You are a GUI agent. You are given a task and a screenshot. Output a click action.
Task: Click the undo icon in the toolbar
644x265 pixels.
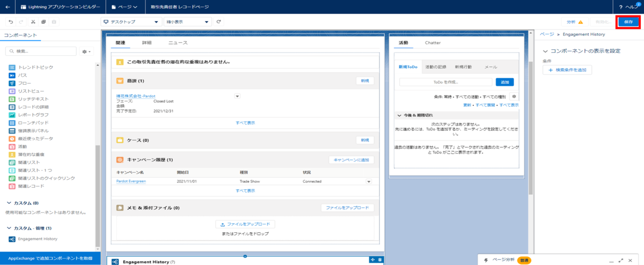10,22
